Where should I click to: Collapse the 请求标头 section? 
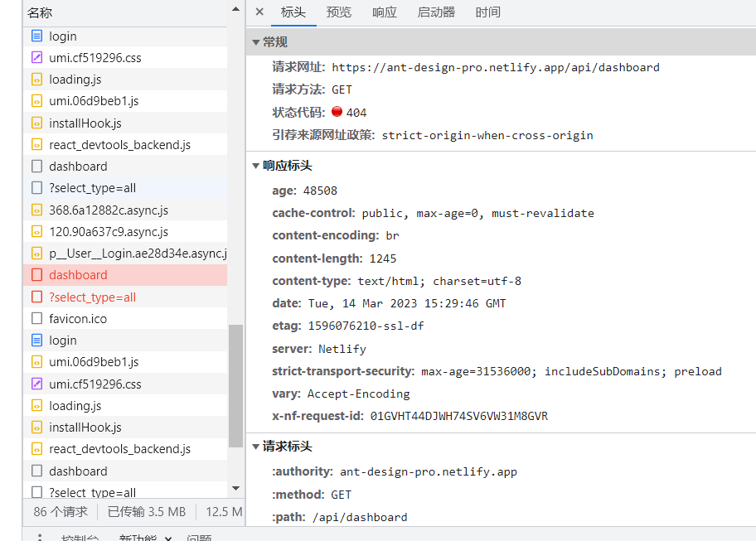pos(256,447)
